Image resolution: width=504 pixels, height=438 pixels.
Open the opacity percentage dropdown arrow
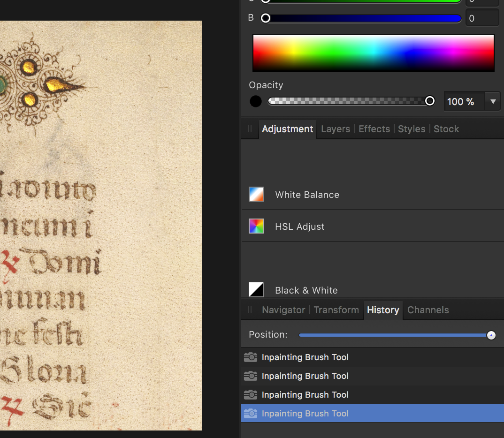point(493,101)
